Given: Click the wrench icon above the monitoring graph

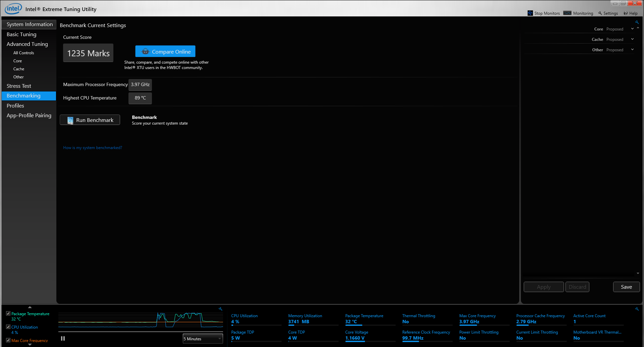Looking at the screenshot, I should coord(220,309).
